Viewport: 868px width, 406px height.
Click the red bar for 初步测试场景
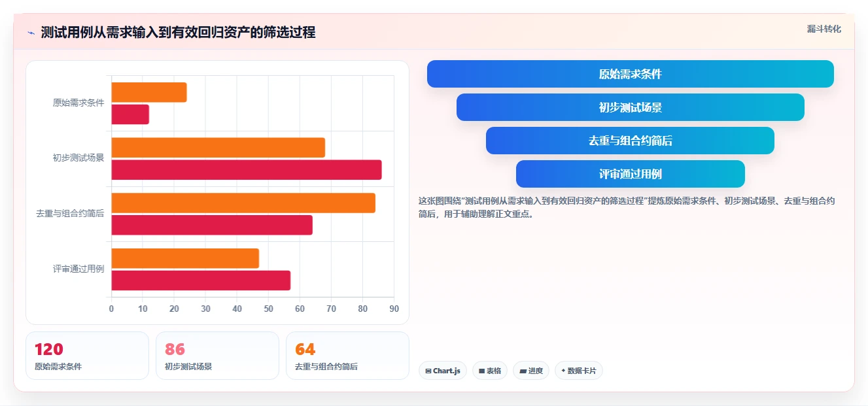click(247, 170)
